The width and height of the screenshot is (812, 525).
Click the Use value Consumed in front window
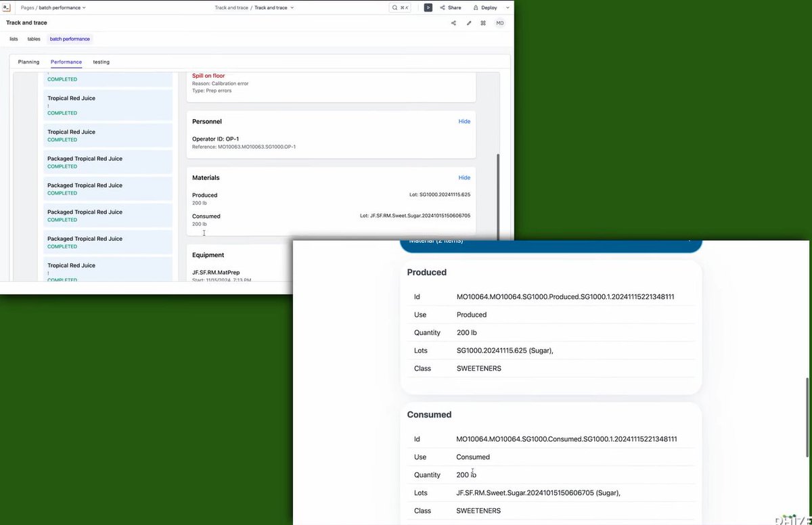coord(473,457)
